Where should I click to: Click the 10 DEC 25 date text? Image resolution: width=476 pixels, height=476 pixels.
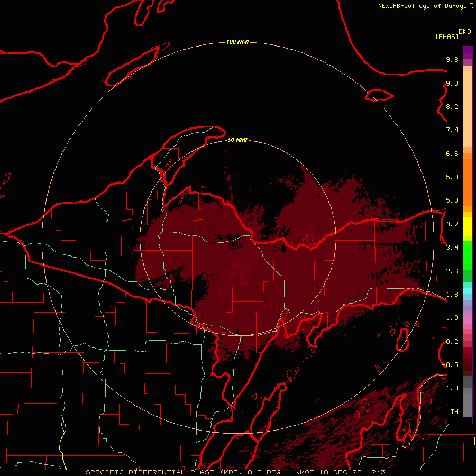pyautogui.click(x=341, y=472)
